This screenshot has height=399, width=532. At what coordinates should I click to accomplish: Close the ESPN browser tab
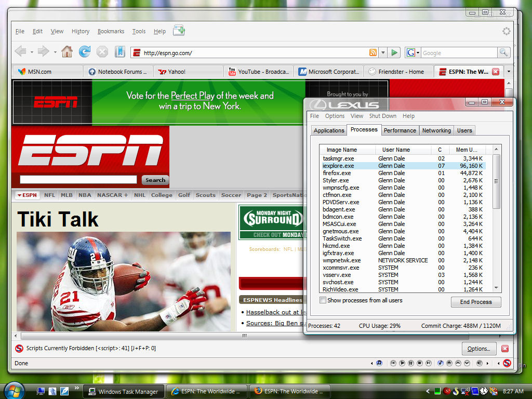tap(496, 72)
